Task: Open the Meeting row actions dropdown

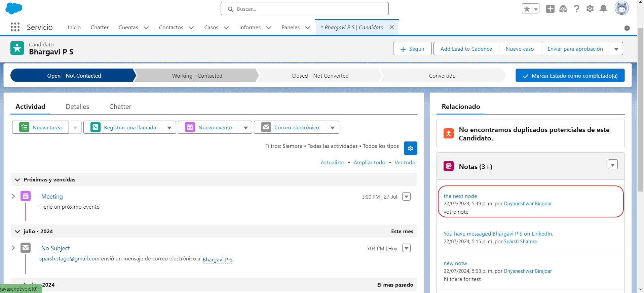Action: (407, 197)
